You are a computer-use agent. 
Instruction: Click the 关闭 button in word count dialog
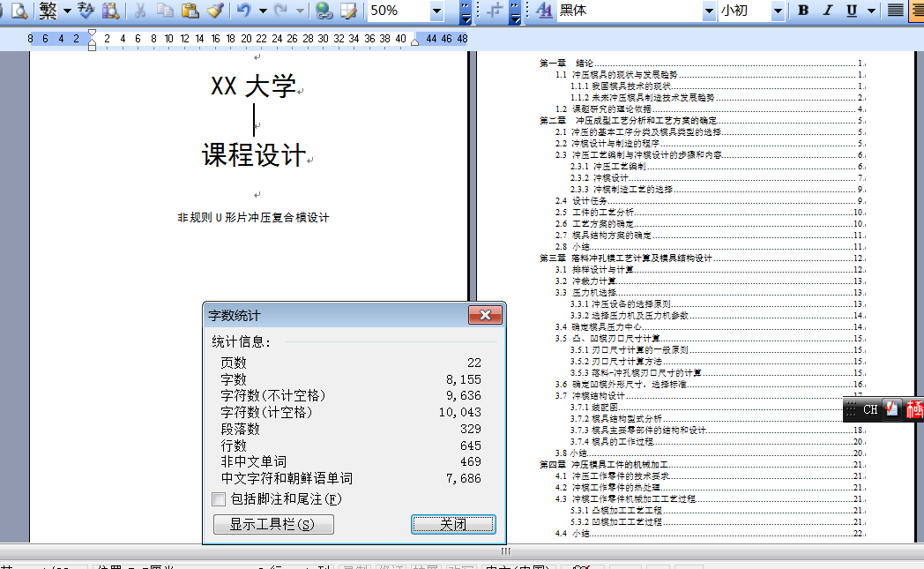[453, 524]
